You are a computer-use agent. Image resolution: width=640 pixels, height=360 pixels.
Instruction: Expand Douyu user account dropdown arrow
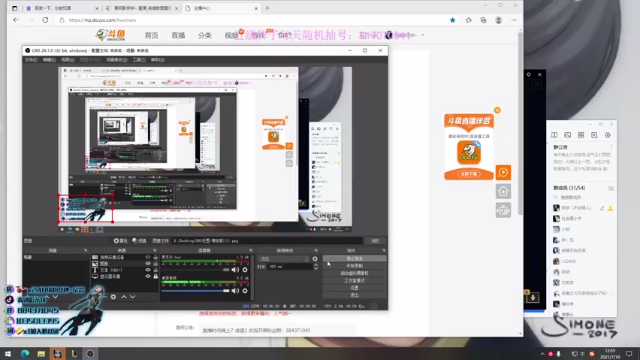pos(423,35)
